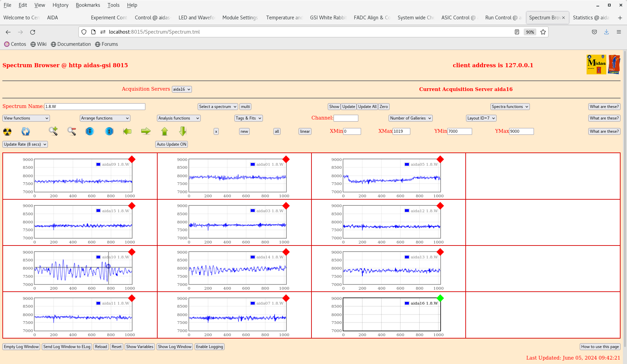Expand the Analysis functions dropdown
Image resolution: width=627 pixels, height=364 pixels.
[179, 118]
